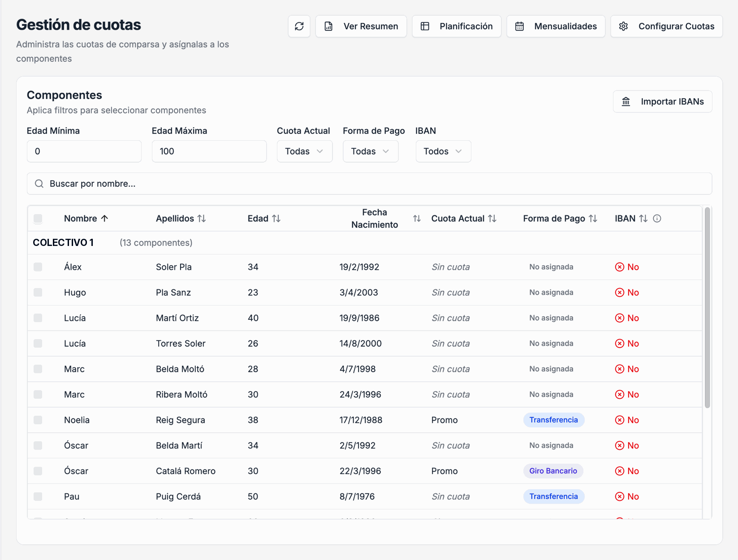Viewport: 738px width, 560px height.
Task: Click the surname Belda Martí
Action: [x=179, y=446]
